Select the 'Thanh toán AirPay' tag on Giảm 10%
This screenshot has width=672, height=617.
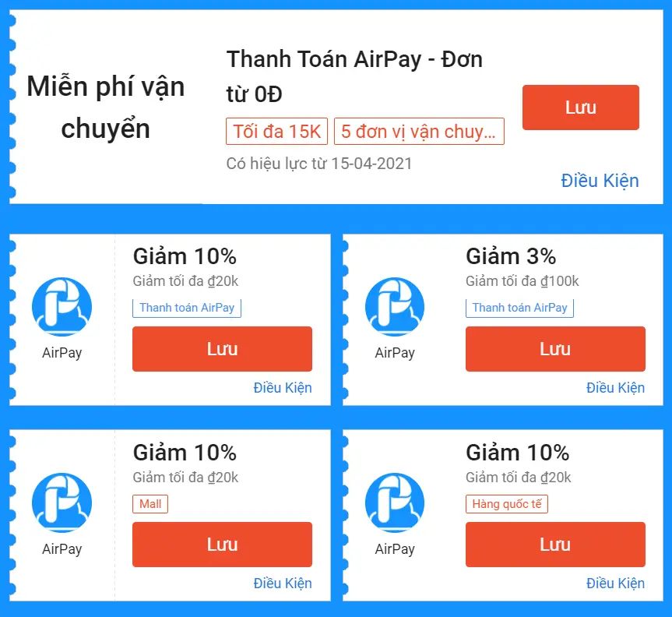pos(187,308)
